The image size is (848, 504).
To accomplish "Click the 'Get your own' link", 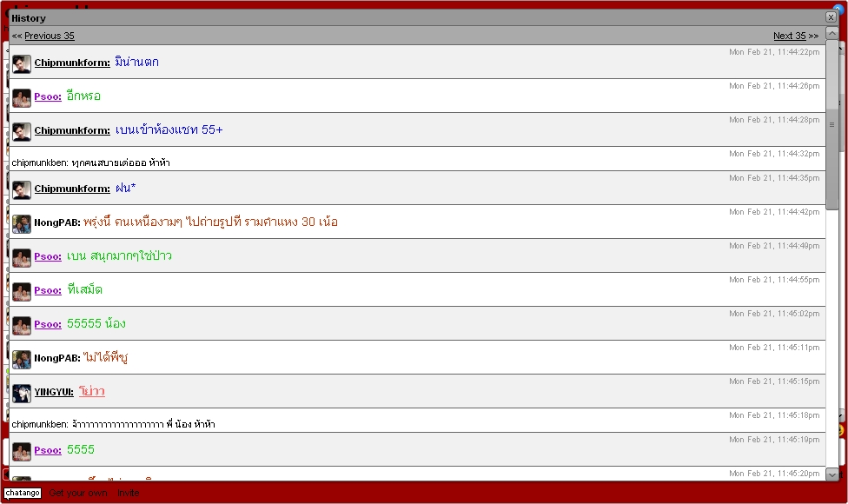I will [x=78, y=494].
